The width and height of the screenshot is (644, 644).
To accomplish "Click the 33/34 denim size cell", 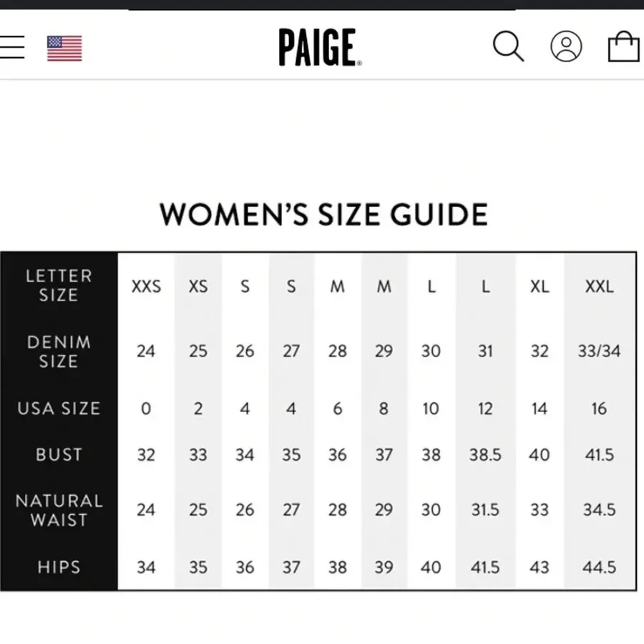I will point(599,351).
